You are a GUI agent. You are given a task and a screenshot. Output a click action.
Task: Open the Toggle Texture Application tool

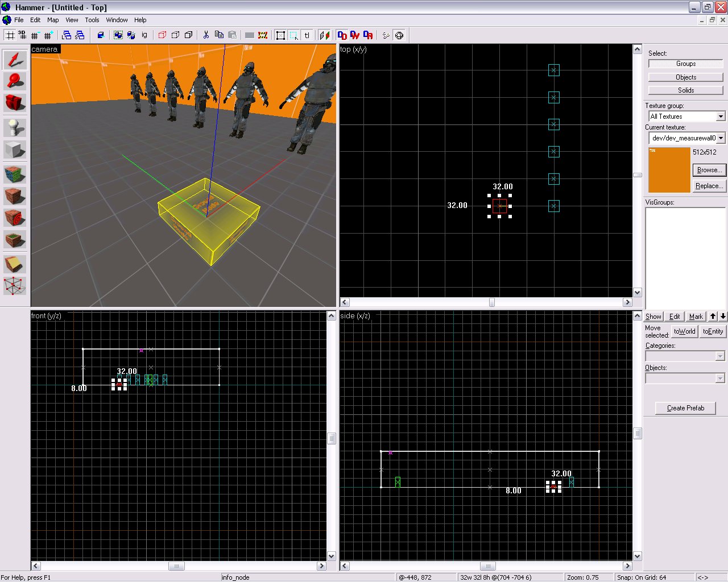[15, 174]
